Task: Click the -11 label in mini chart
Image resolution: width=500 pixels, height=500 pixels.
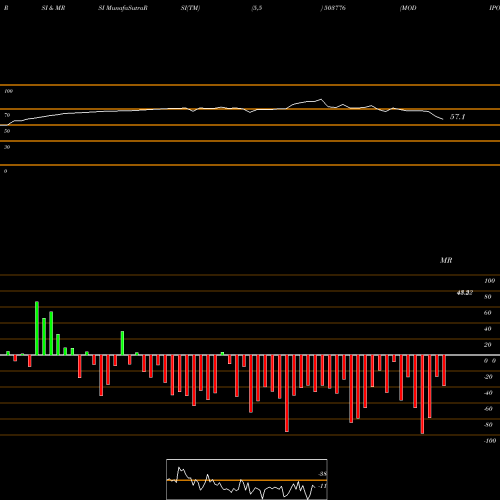Action: [322, 486]
